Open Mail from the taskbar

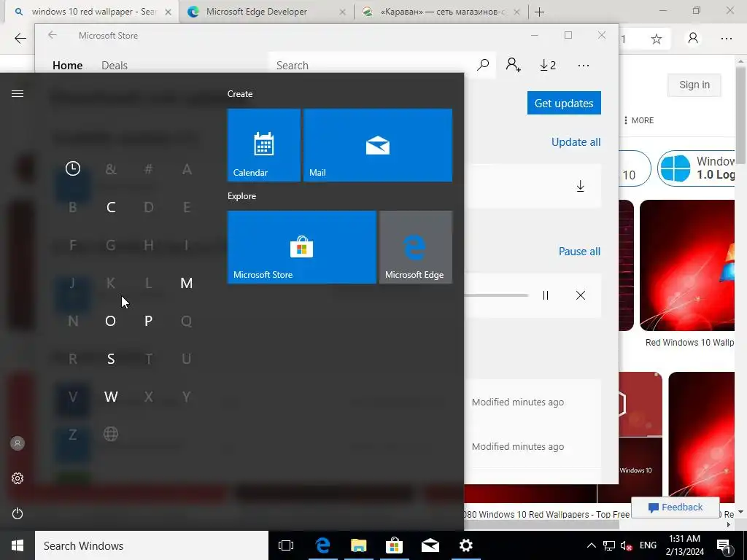click(430, 545)
